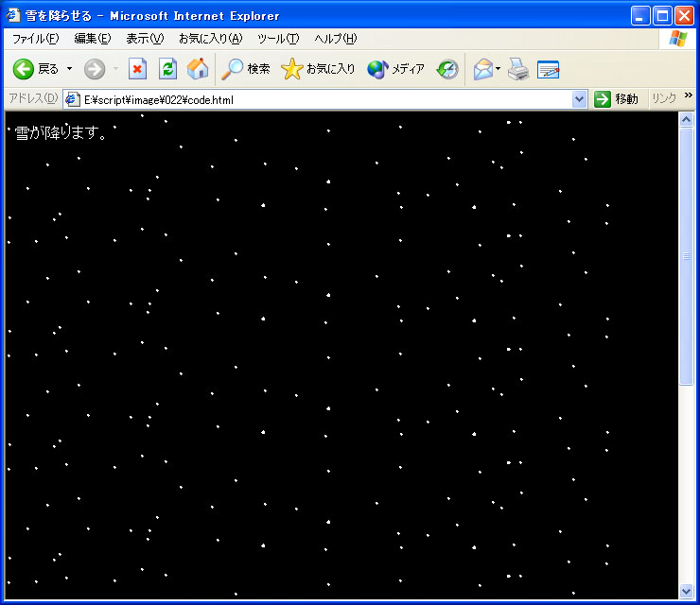Click the scrollbar up arrow
This screenshot has height=605, width=700.
[x=686, y=119]
